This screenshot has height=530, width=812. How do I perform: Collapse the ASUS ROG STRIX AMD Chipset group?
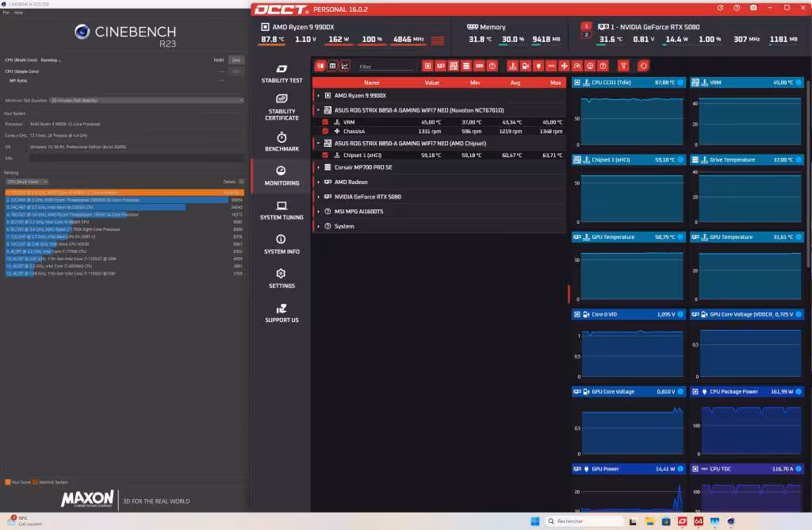[x=319, y=143]
